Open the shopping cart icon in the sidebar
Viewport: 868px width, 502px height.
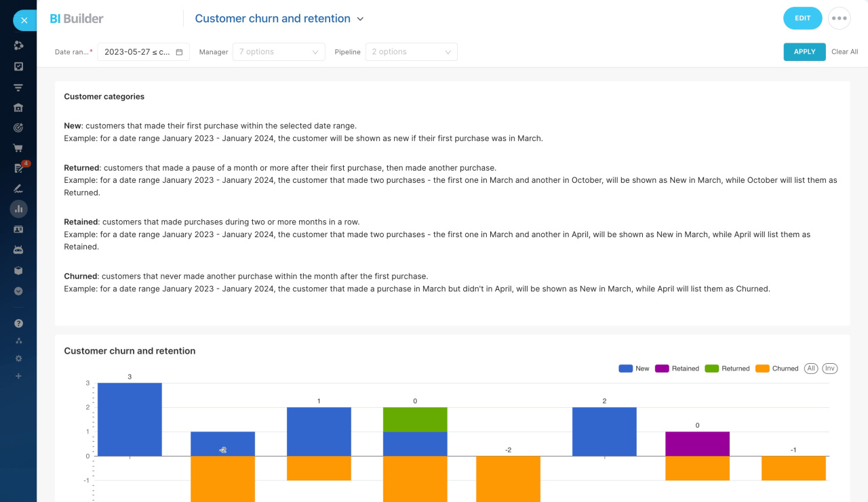[18, 148]
